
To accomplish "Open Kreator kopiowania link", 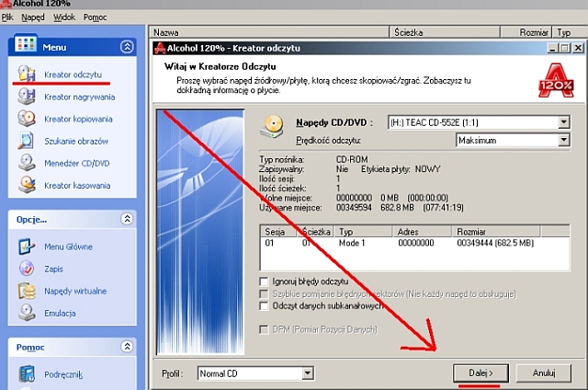I will pyautogui.click(x=78, y=119).
